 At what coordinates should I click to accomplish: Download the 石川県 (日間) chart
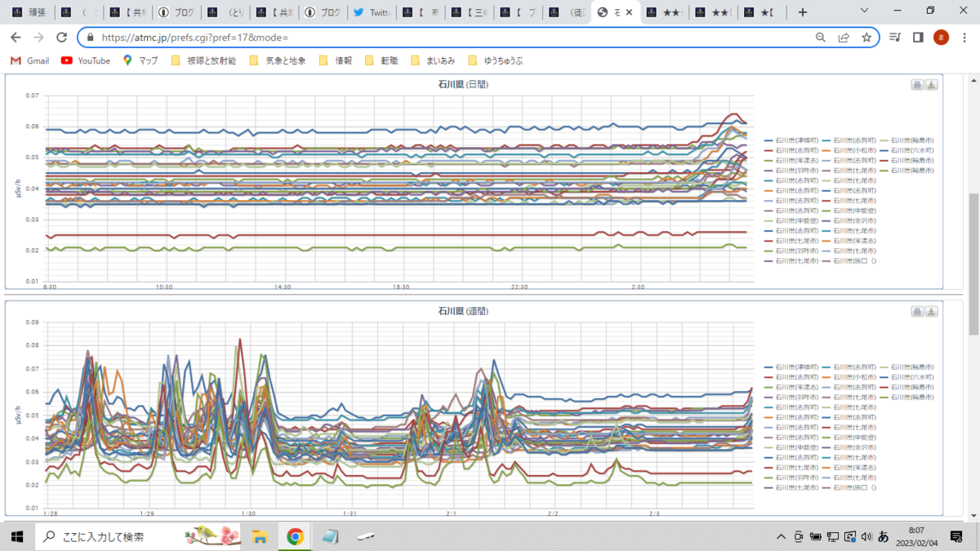(x=932, y=85)
